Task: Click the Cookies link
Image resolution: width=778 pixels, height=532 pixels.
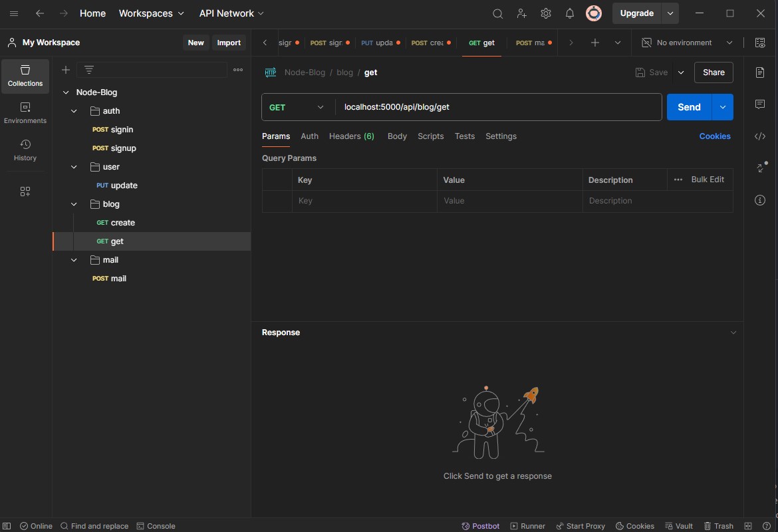Action: (x=715, y=136)
